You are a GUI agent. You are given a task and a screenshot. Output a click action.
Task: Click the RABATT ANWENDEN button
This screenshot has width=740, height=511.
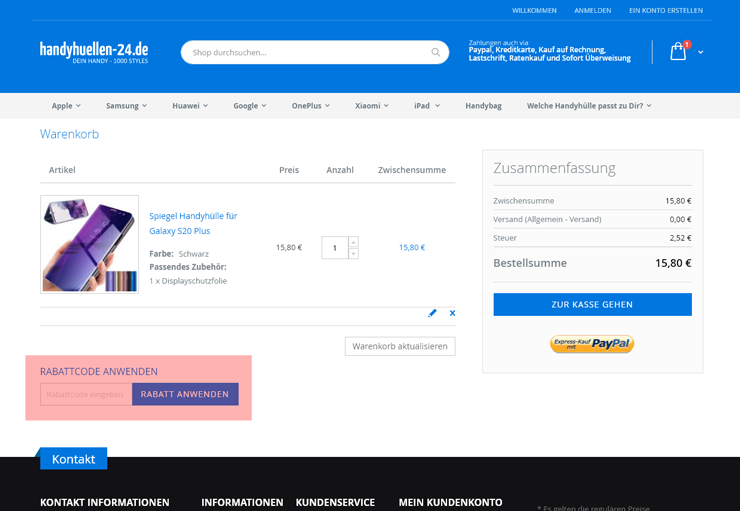(x=185, y=394)
